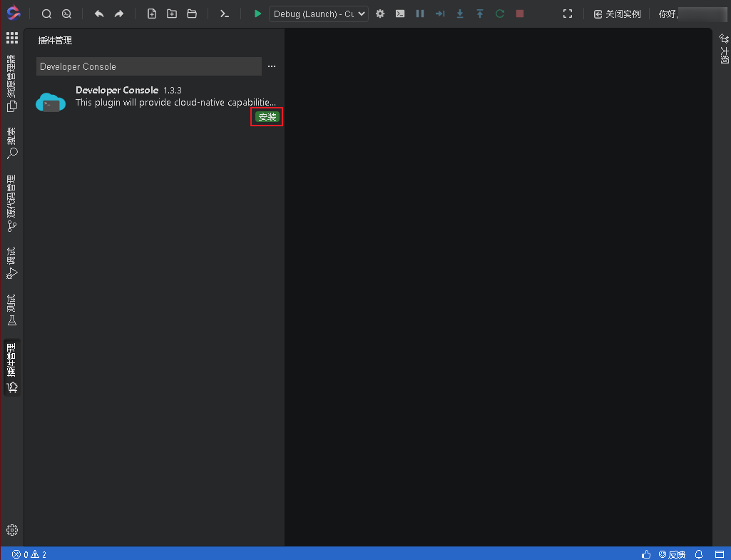Open settings gear at sidebar bottom
The image size is (731, 560).
tap(12, 530)
